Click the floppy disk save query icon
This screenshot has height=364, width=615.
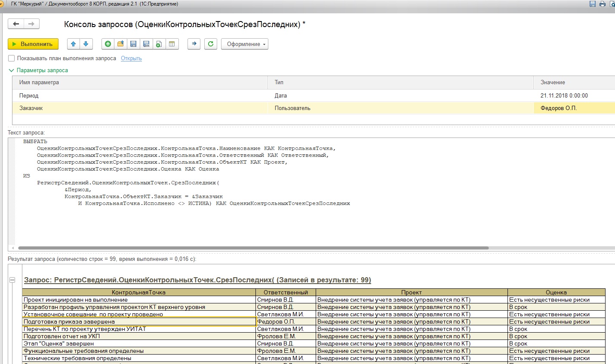133,44
